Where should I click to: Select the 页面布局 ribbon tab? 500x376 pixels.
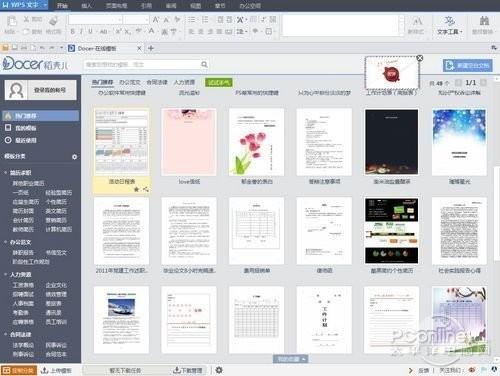(x=116, y=6)
